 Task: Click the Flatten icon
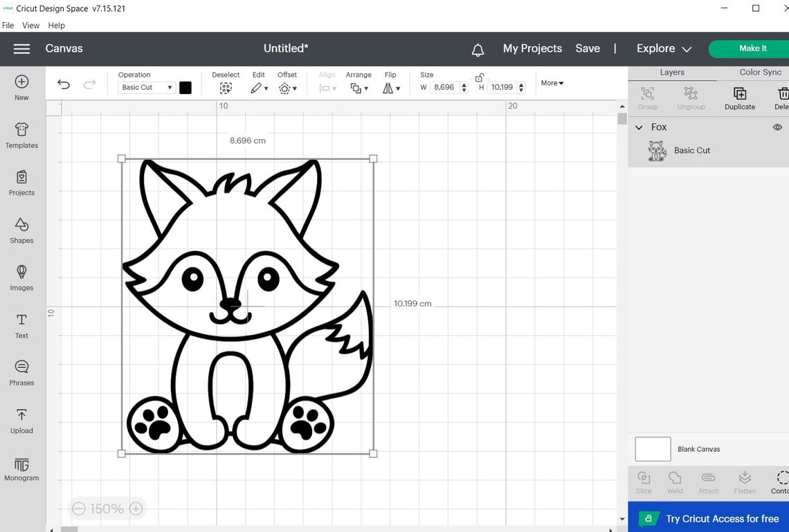click(745, 482)
